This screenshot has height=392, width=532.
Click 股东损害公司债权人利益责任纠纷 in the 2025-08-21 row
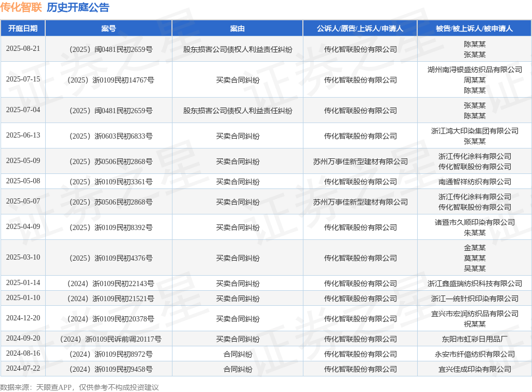[x=237, y=49]
